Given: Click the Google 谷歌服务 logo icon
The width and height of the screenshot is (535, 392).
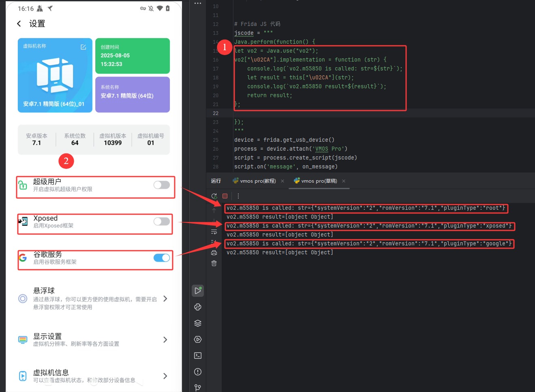Looking at the screenshot, I should (x=23, y=258).
